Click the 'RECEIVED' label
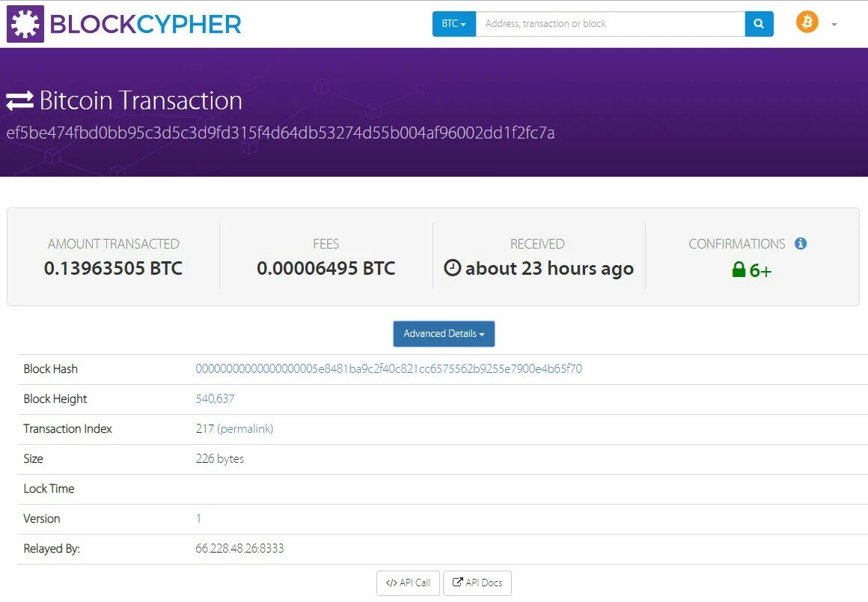This screenshot has width=868, height=602. tap(537, 244)
